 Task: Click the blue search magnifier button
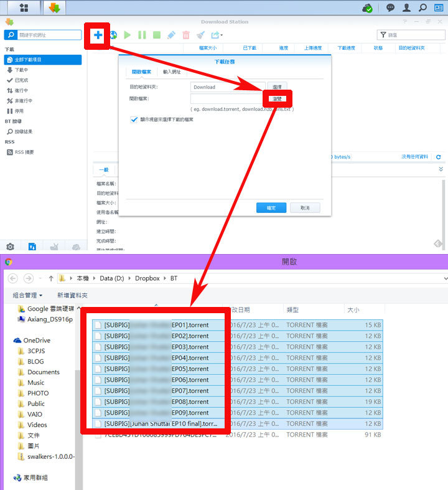click(11, 35)
